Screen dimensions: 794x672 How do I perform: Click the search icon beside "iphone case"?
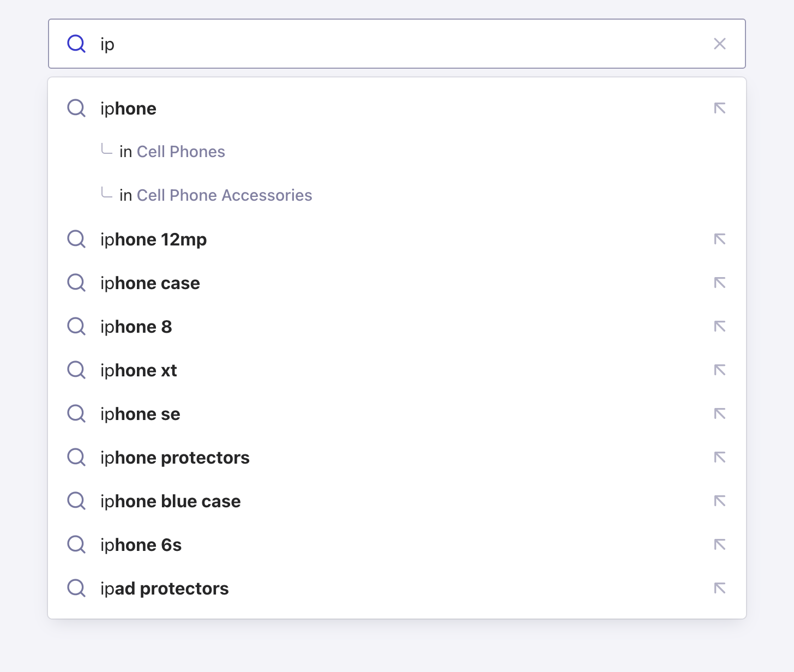point(76,283)
